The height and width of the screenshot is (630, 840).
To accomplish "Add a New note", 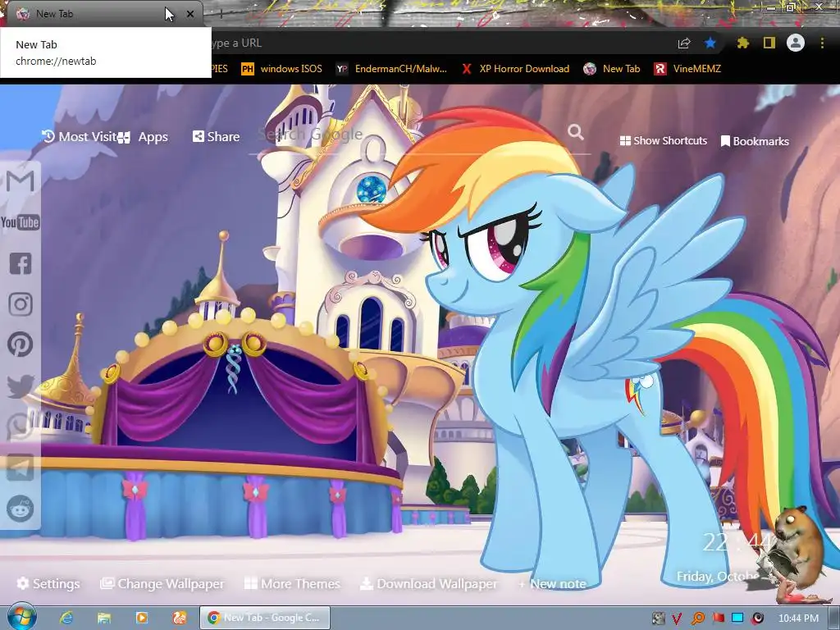I will [x=552, y=583].
